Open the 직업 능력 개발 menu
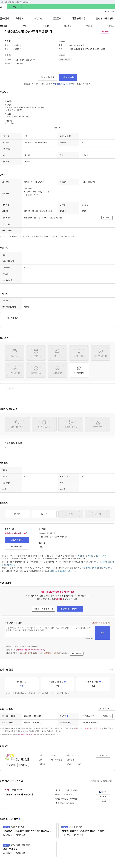The height and width of the screenshot is (868, 115). [79, 19]
